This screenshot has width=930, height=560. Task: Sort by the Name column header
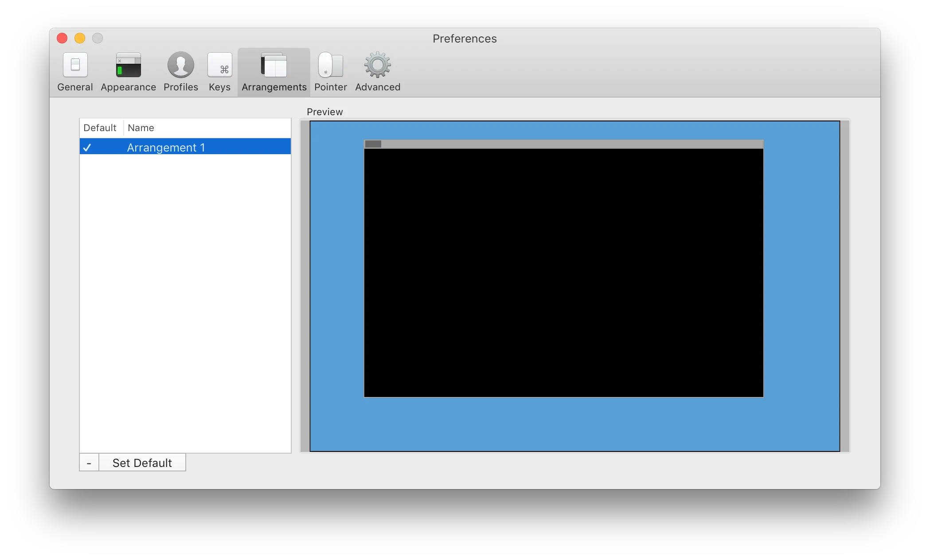[x=141, y=128]
